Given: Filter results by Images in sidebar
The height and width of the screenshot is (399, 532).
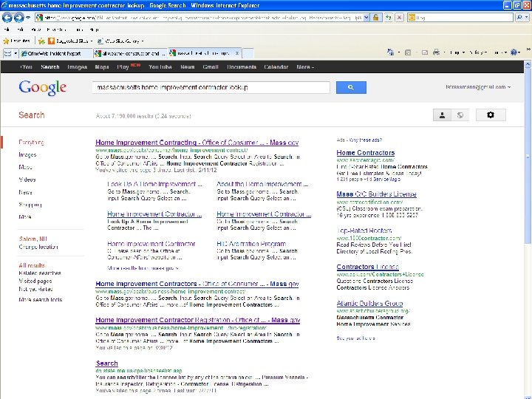Looking at the screenshot, I should [27, 154].
